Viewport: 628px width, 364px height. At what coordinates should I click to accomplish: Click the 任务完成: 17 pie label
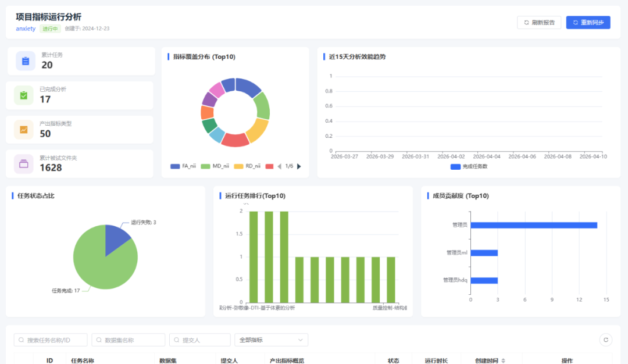[x=66, y=291]
